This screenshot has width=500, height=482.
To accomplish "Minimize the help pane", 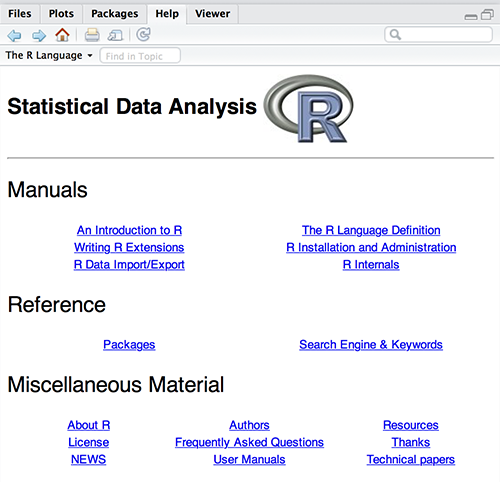I will pyautogui.click(x=471, y=17).
